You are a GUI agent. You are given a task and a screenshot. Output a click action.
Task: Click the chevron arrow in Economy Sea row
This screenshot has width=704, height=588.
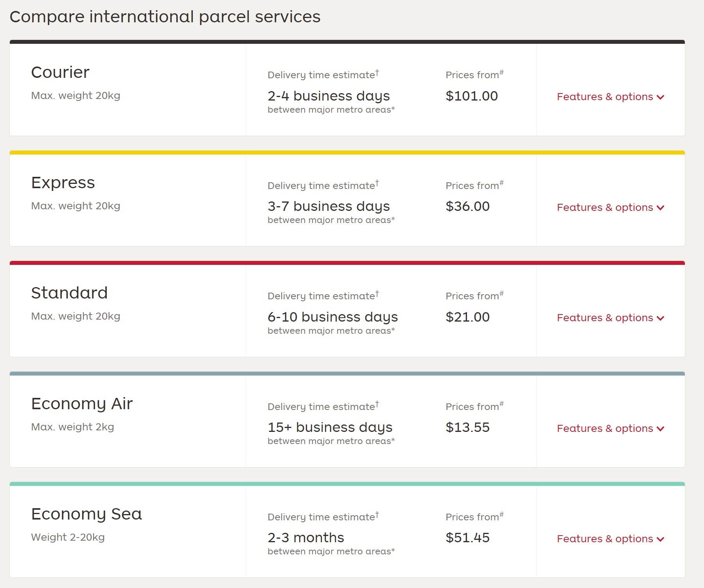(x=661, y=539)
